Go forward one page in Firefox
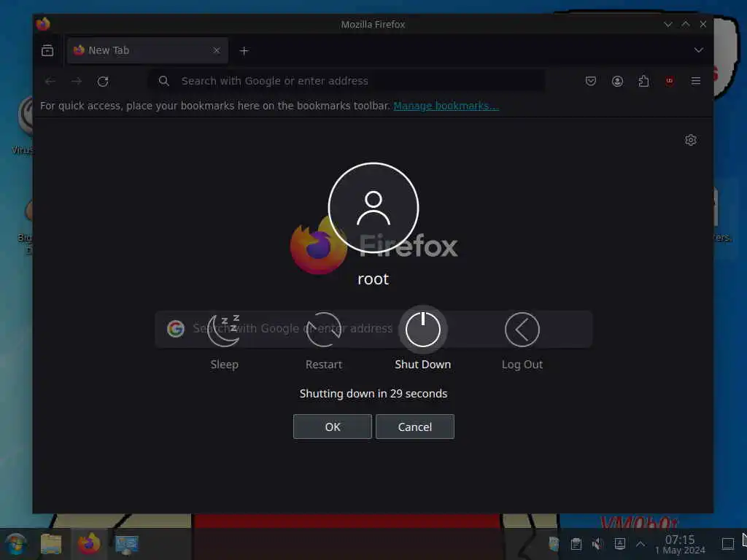Screen dimensions: 747x560 point(76,82)
